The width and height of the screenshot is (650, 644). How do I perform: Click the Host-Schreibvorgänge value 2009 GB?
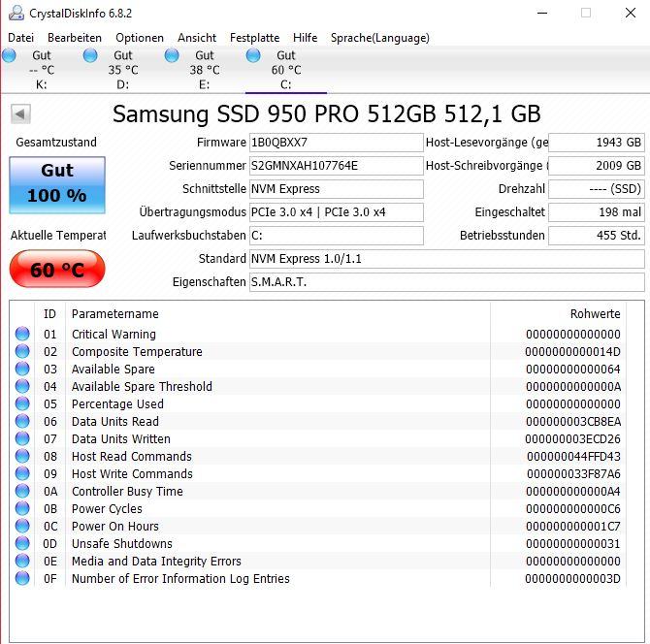pos(597,166)
